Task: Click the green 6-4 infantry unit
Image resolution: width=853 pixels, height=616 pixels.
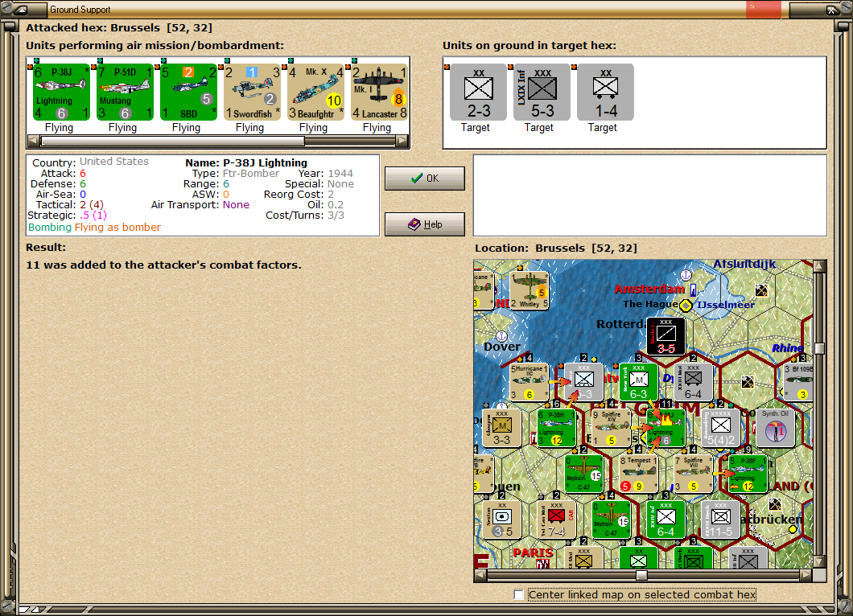Action: (x=666, y=520)
